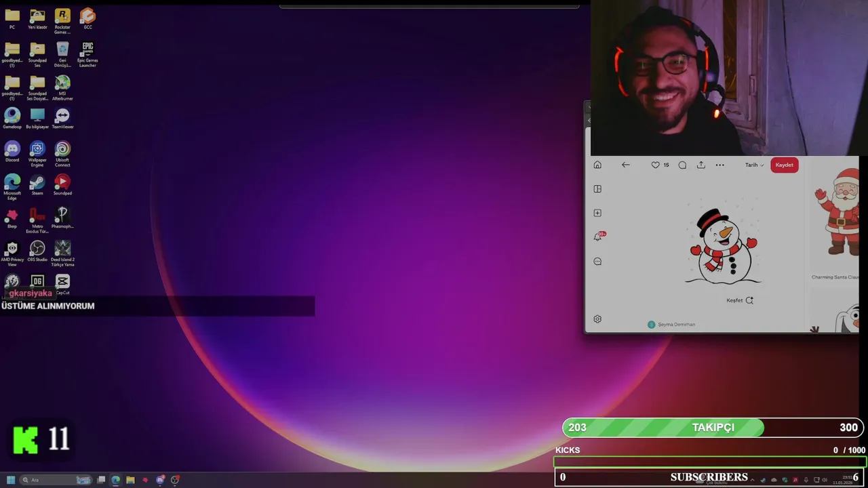Click the red Kaydet button

[x=785, y=165]
